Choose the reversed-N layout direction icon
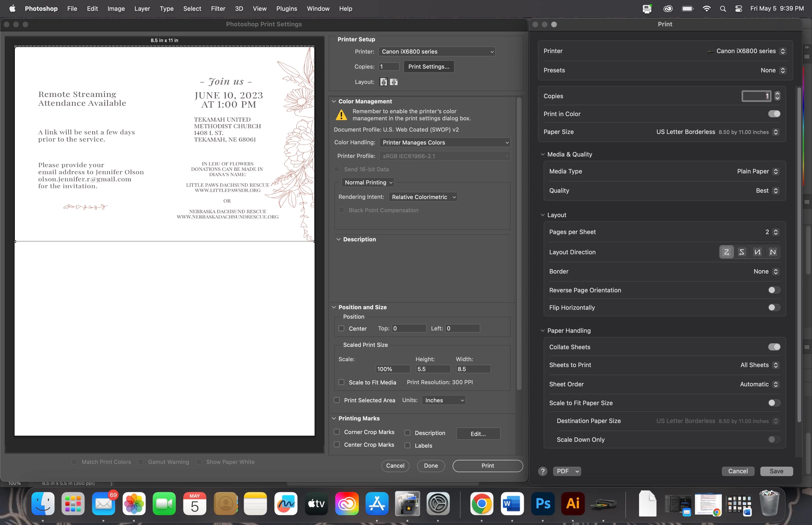The width and height of the screenshot is (812, 525). click(x=757, y=252)
